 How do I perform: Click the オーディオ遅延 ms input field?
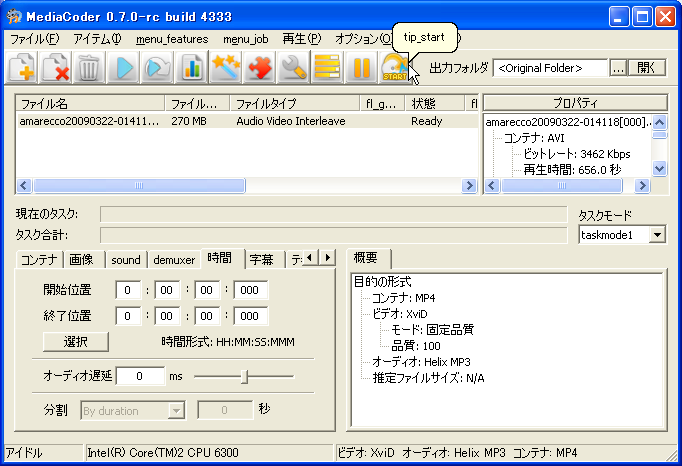click(x=140, y=376)
